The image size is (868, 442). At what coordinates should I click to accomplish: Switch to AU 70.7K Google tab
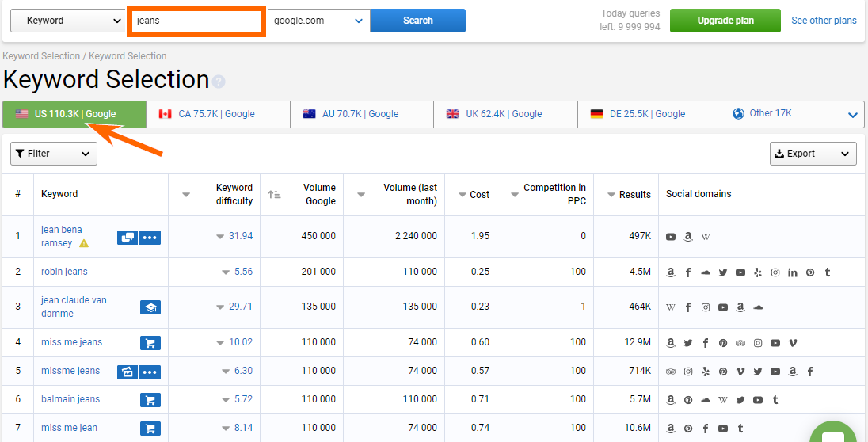tap(361, 114)
